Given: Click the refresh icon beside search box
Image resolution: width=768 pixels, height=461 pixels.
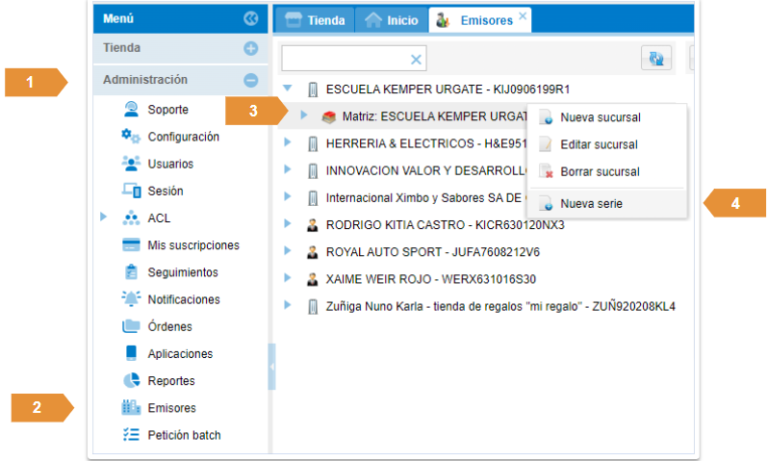Looking at the screenshot, I should (x=656, y=59).
